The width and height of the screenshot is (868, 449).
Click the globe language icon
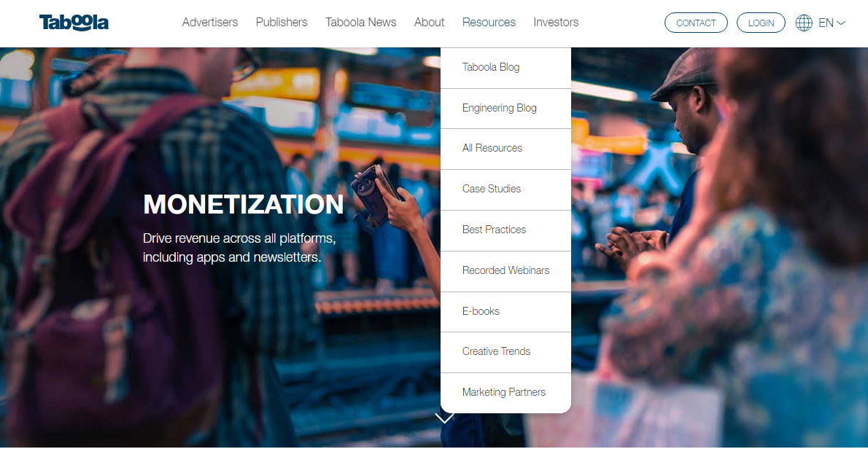point(804,23)
